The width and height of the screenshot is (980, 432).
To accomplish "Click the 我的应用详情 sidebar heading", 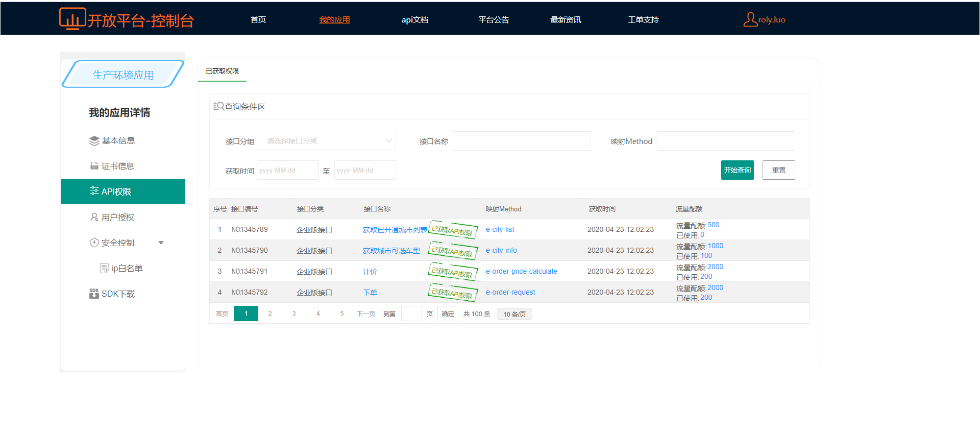I will [119, 112].
